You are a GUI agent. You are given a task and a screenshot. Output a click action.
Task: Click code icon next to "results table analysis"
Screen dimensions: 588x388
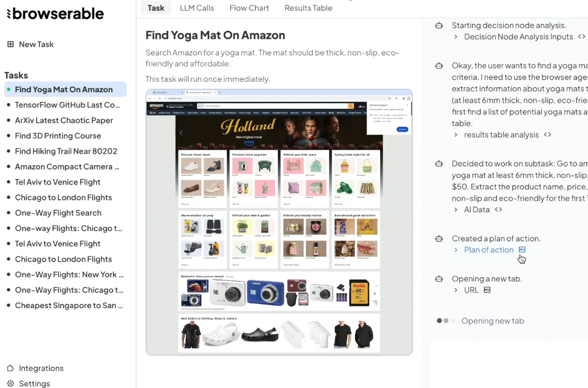[547, 134]
